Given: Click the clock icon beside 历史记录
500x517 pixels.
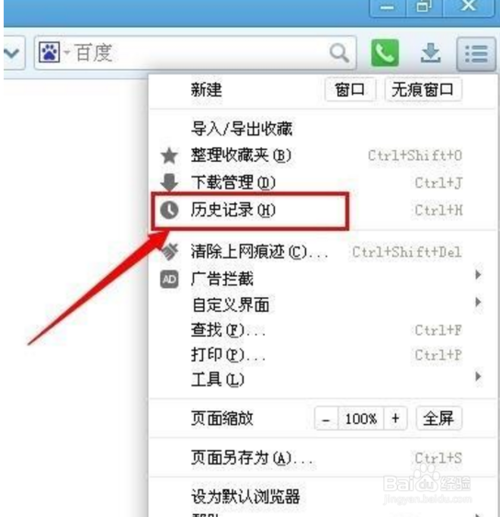Looking at the screenshot, I should click(169, 210).
